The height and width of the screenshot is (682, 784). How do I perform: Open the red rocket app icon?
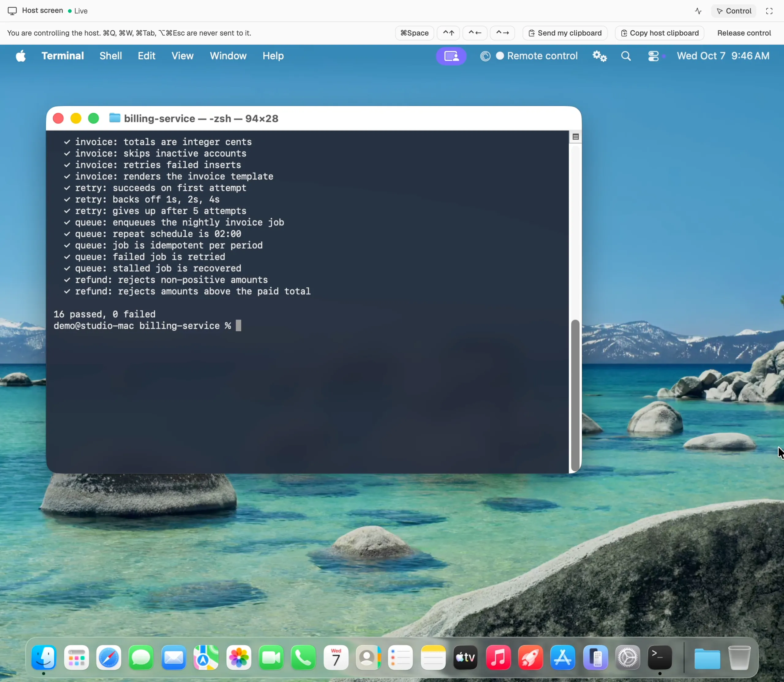531,657
